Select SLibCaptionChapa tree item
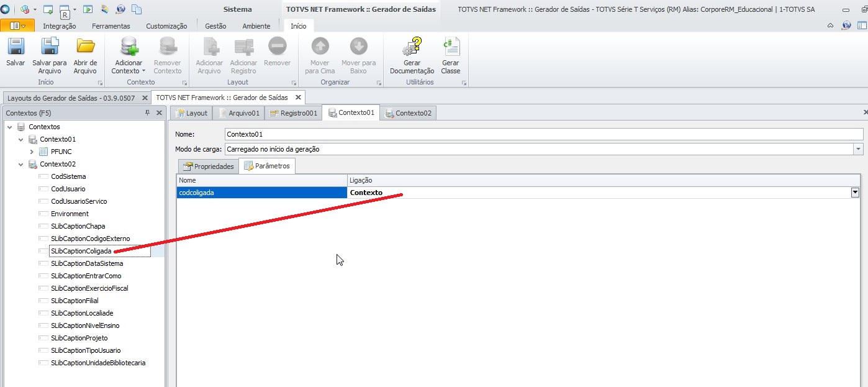868x387 pixels. (x=78, y=226)
